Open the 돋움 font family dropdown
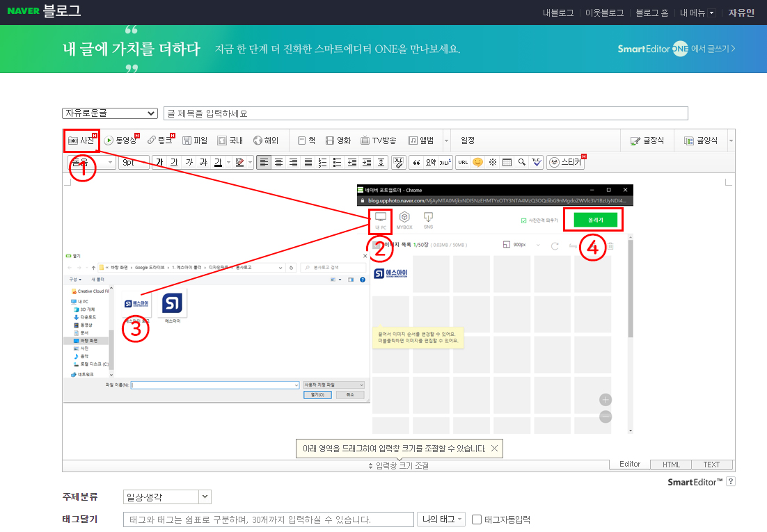Screen dimensions: 767x532 coord(91,162)
